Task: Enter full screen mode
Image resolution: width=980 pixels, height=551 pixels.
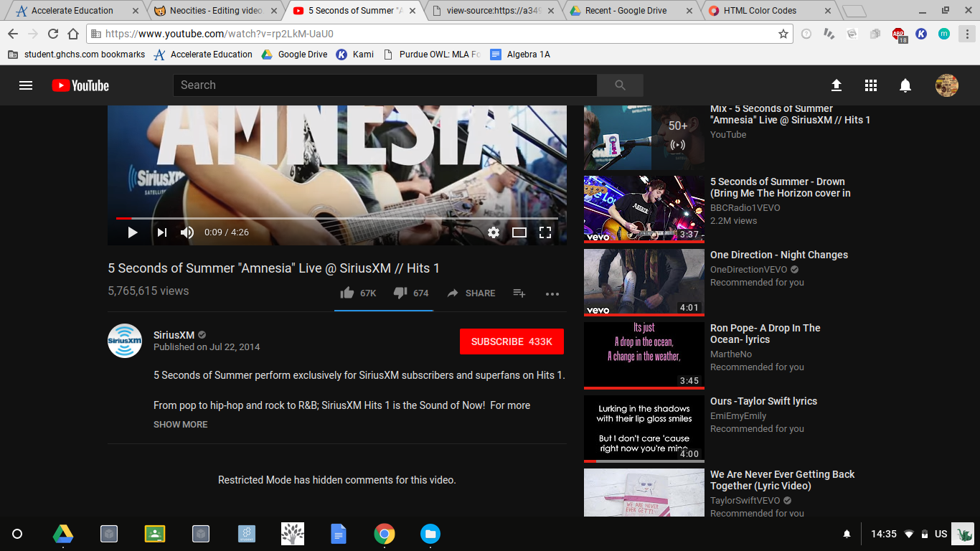Action: (545, 232)
